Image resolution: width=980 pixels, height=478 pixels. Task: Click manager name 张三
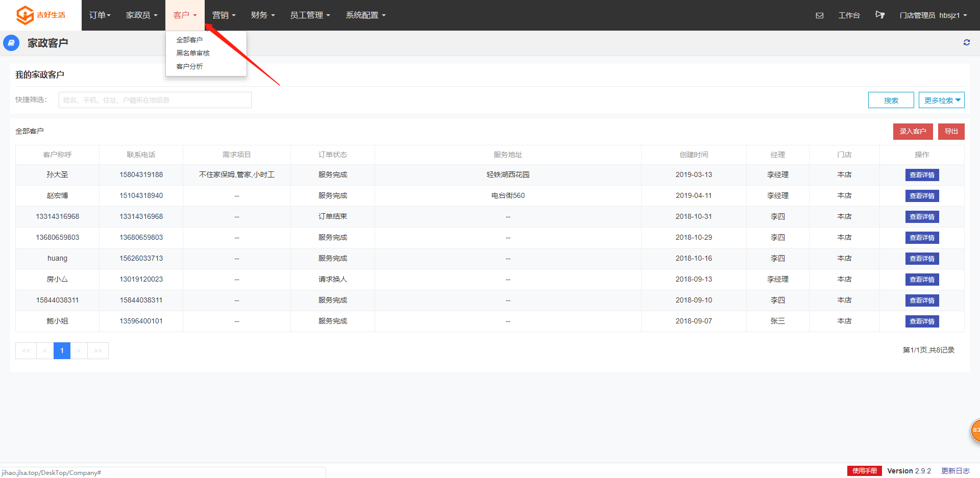[778, 321]
